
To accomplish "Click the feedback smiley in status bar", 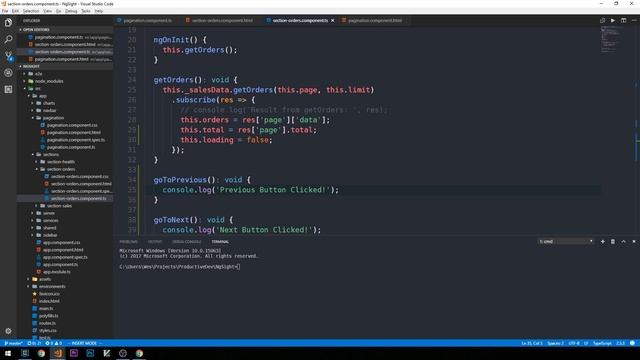I will pos(632,343).
